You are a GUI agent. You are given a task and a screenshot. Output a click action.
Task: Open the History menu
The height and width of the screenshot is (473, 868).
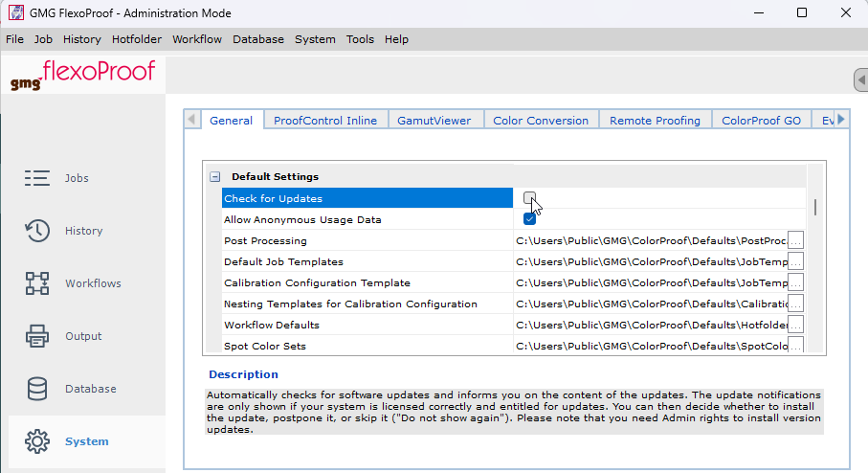pyautogui.click(x=82, y=39)
